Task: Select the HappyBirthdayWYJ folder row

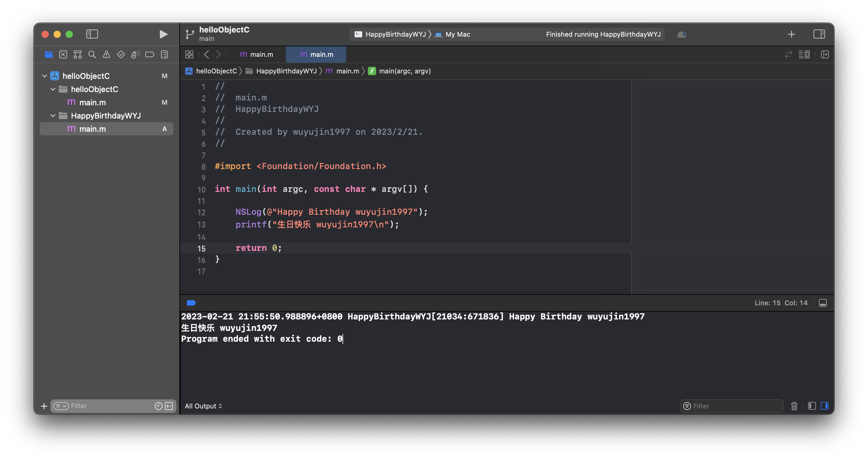Action: (x=107, y=116)
